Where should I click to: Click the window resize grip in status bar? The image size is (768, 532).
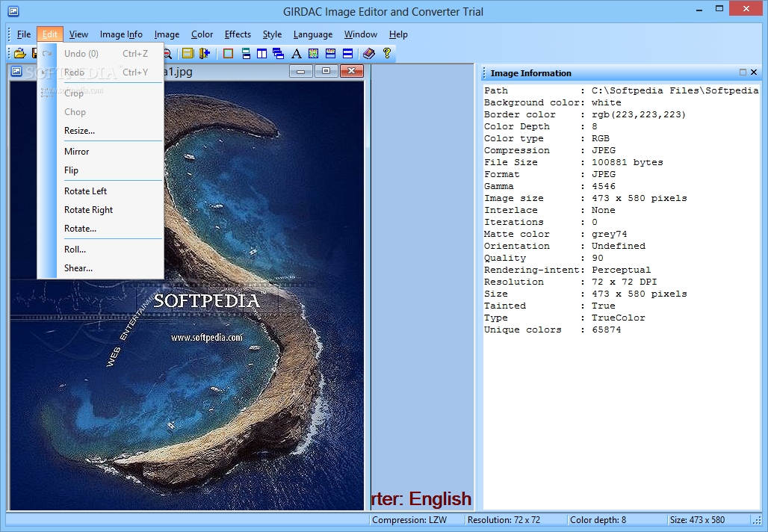[x=757, y=521]
